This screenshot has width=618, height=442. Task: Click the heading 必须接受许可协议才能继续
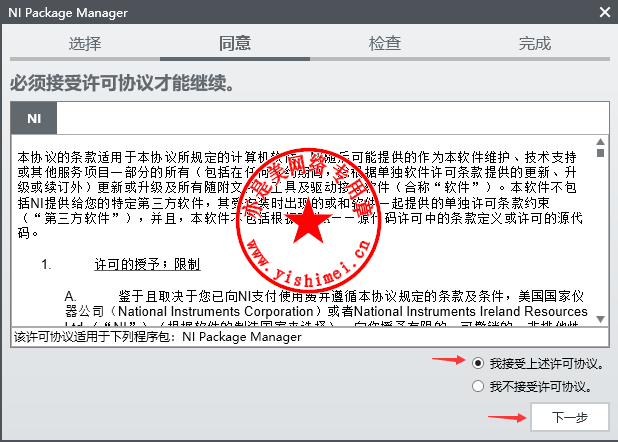122,83
